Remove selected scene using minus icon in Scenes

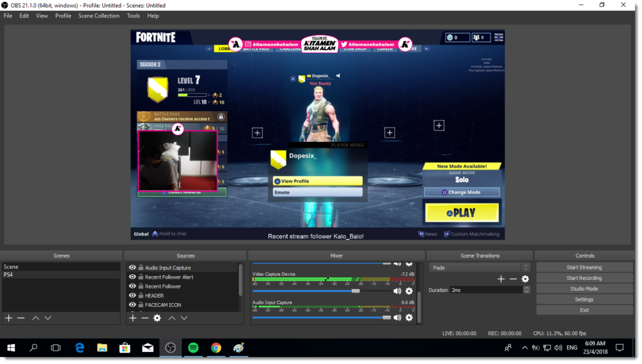[x=21, y=318]
